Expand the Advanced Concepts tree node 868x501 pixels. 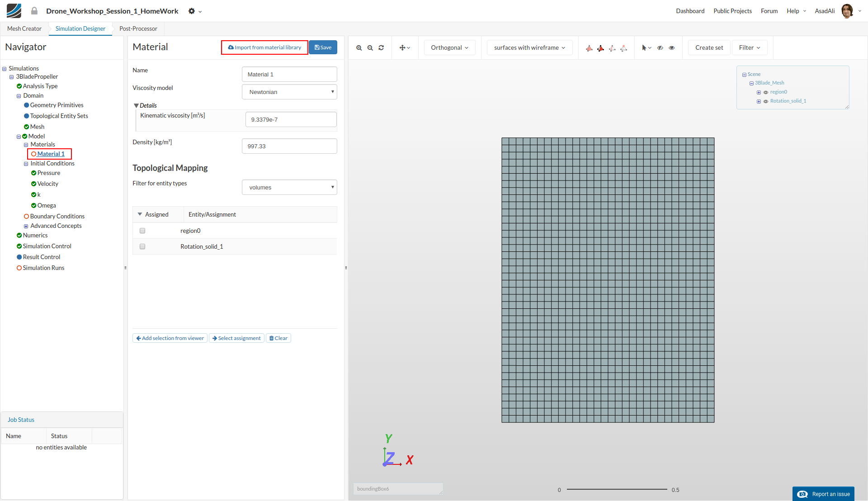click(26, 226)
